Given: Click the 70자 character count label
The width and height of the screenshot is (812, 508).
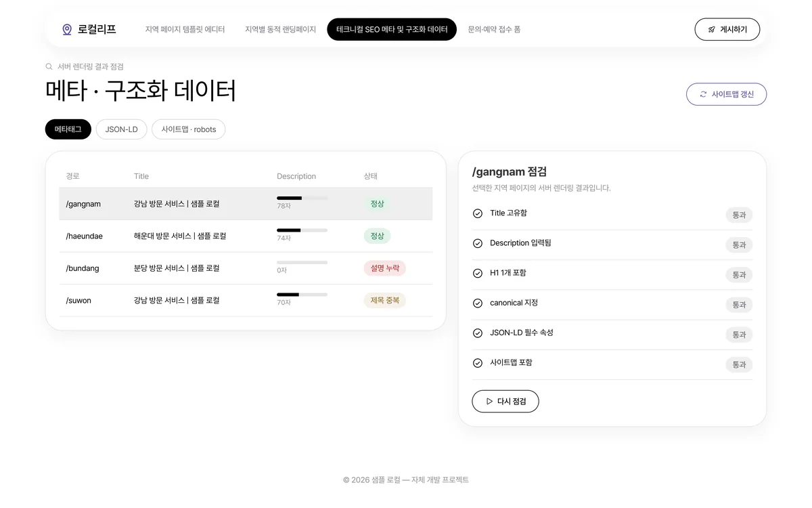Looking at the screenshot, I should click(284, 303).
